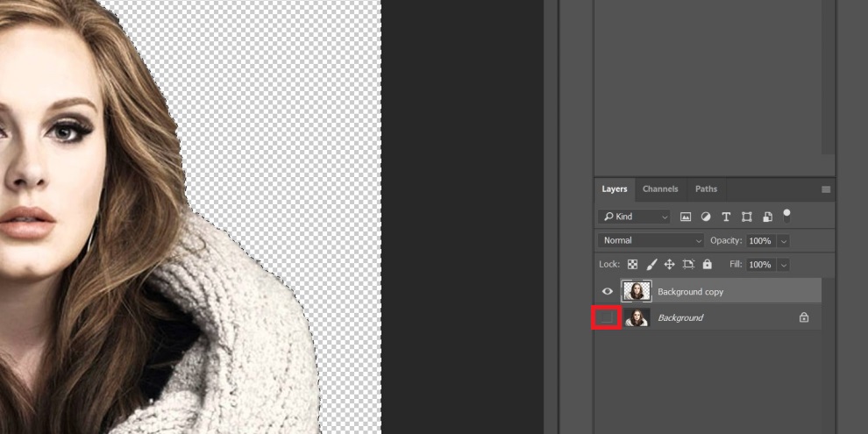Switch to the Layers tab

pyautogui.click(x=615, y=189)
